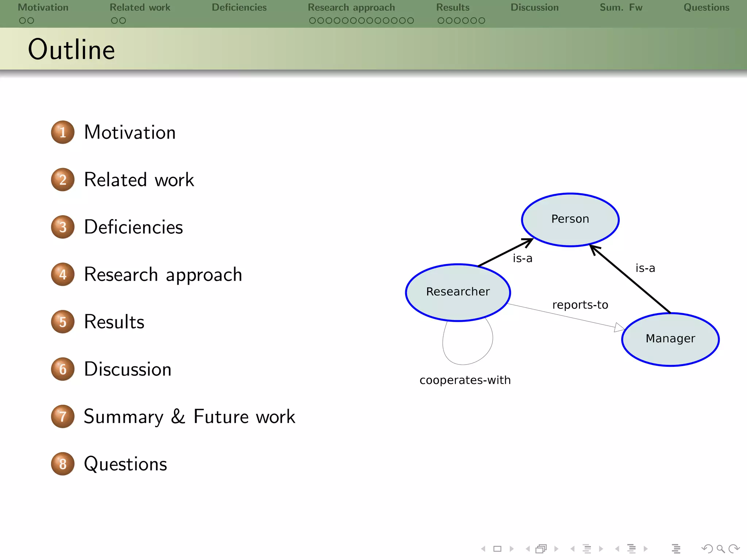
Task: Click the brown number 8 bullet
Action: [63, 464]
